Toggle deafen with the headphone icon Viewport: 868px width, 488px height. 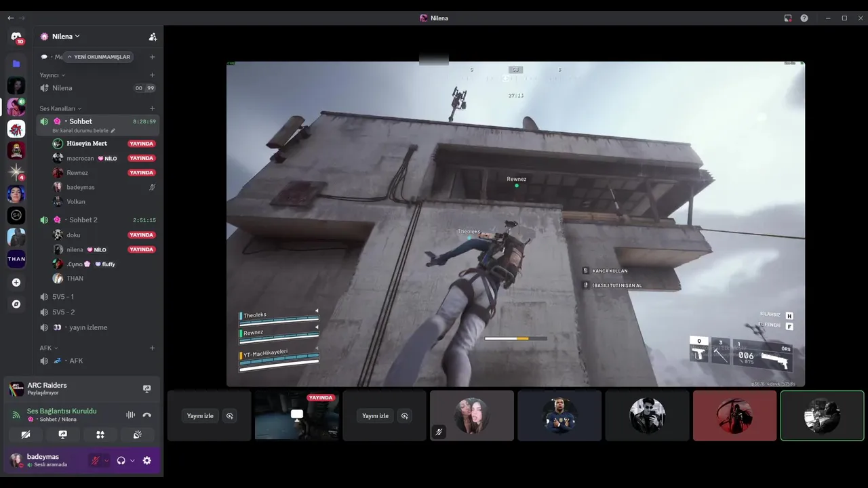121,460
